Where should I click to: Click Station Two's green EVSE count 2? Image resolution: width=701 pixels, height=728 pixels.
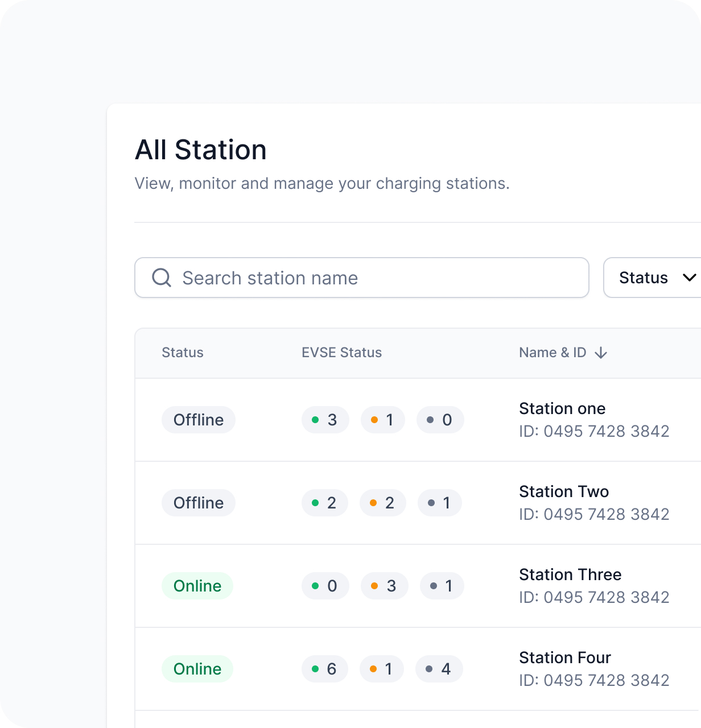[x=325, y=503]
